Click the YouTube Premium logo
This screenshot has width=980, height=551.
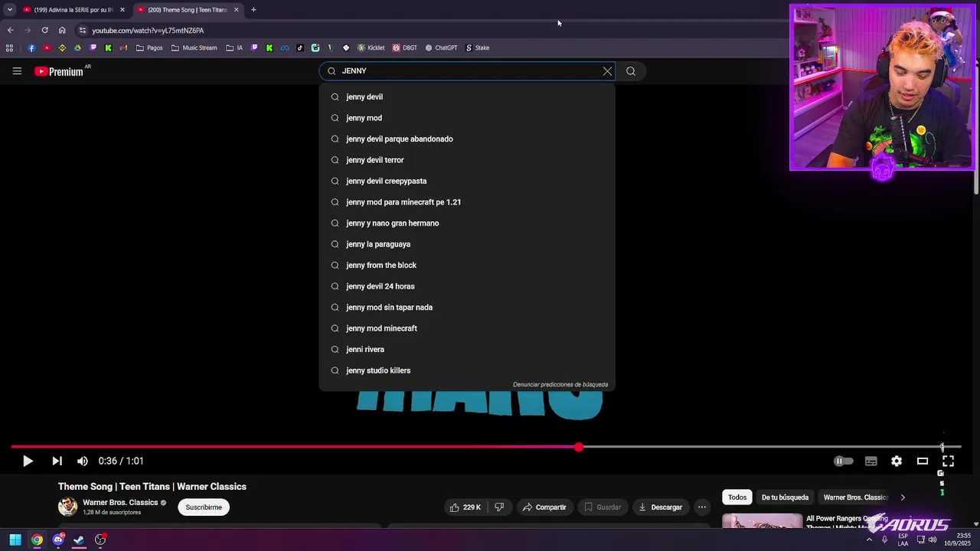[x=59, y=71]
